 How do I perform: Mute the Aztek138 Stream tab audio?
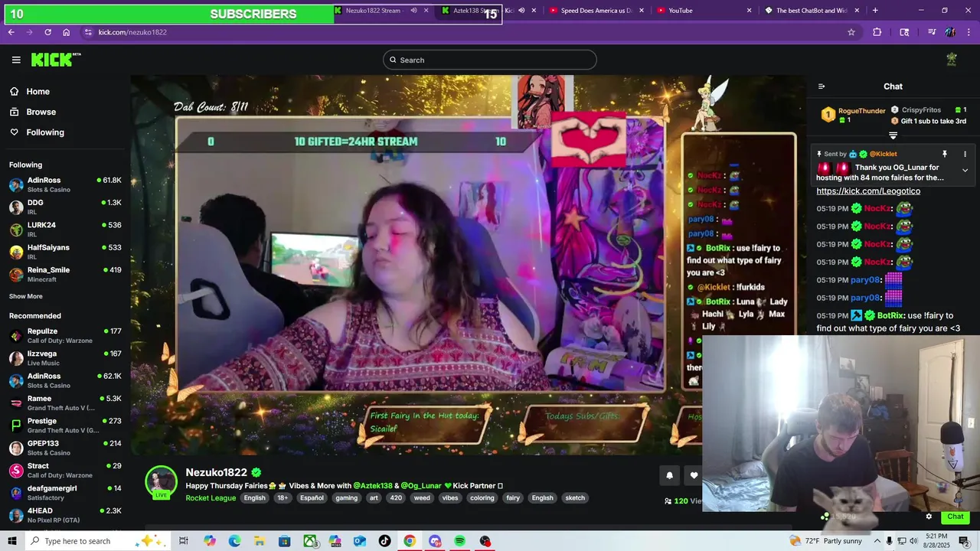521,11
